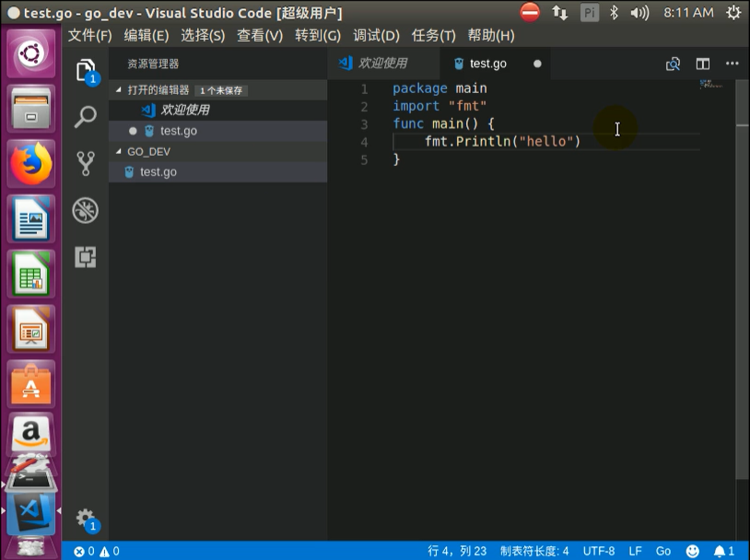Click Visual Studio Code dock icon
This screenshot has height=560, width=750.
31,515
